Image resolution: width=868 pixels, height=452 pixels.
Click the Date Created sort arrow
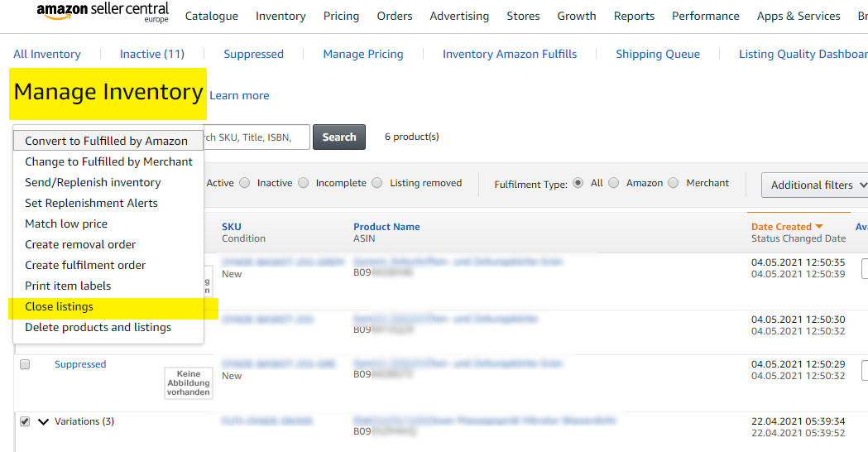point(819,227)
